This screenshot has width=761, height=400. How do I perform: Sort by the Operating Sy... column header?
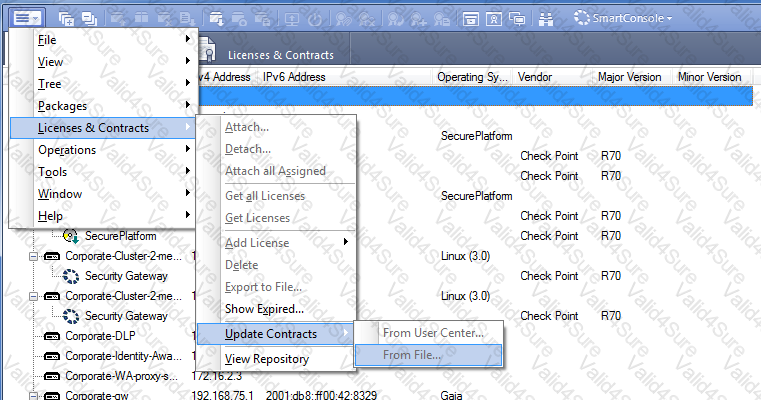tap(472, 77)
